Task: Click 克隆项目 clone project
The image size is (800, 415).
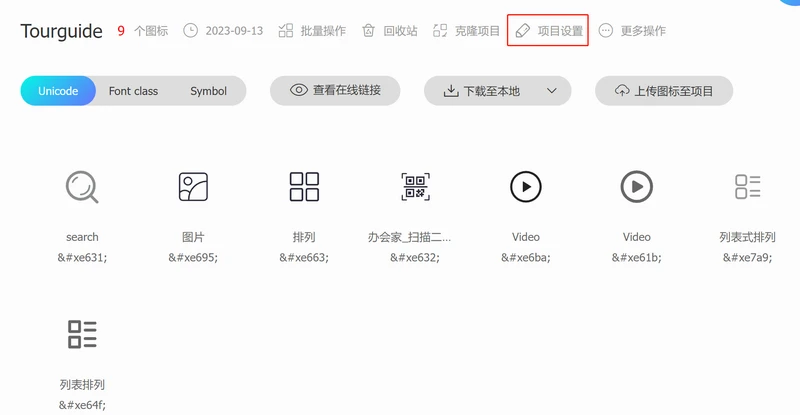Action: (x=466, y=31)
